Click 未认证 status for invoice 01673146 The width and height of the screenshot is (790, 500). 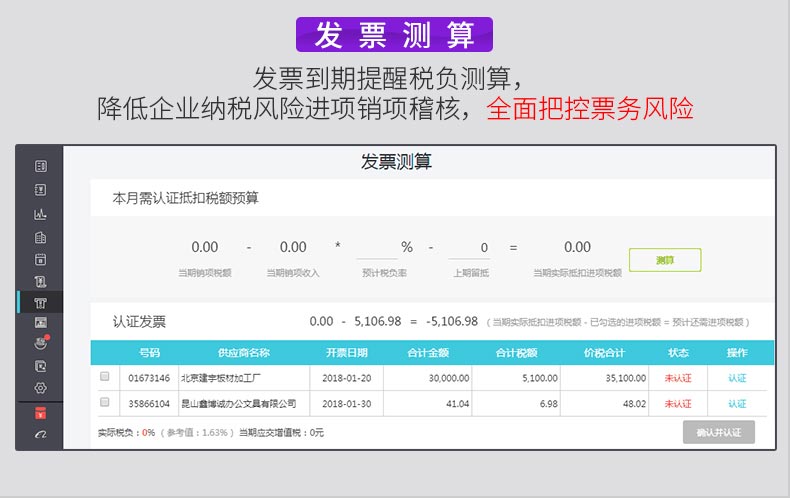tap(678, 378)
